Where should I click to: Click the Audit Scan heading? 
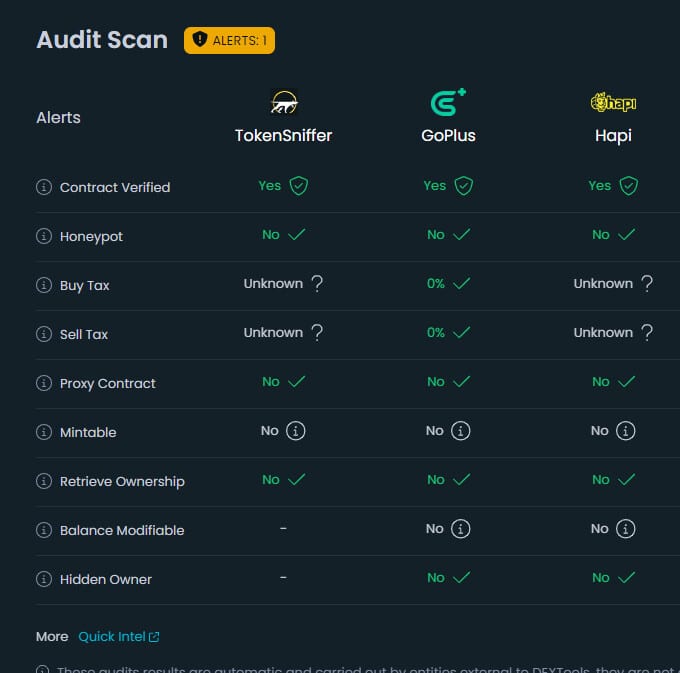click(102, 40)
